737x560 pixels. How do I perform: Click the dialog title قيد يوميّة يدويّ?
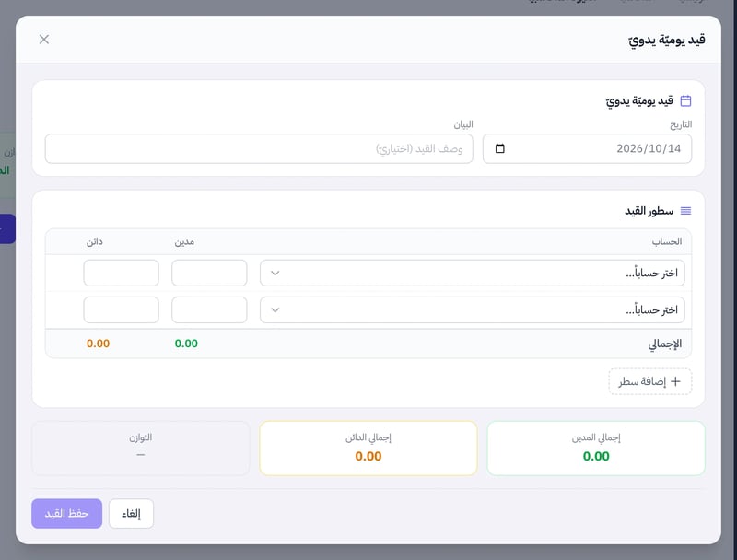click(x=666, y=40)
